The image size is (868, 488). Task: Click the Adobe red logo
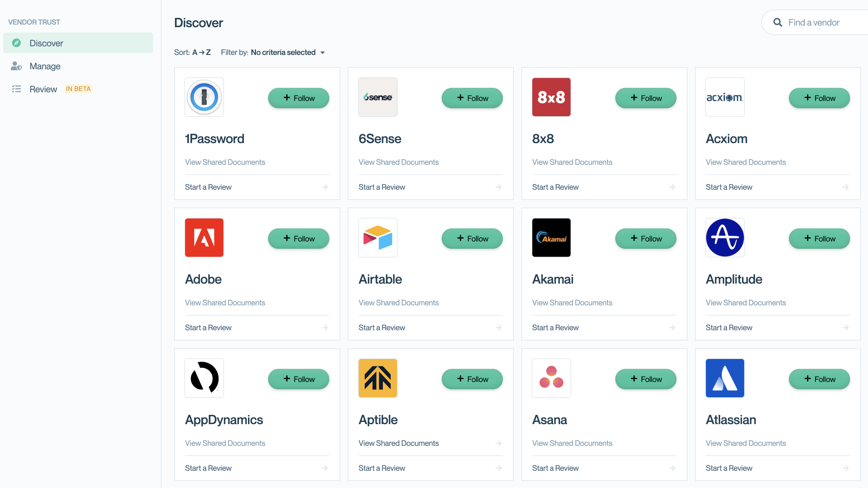click(x=204, y=238)
